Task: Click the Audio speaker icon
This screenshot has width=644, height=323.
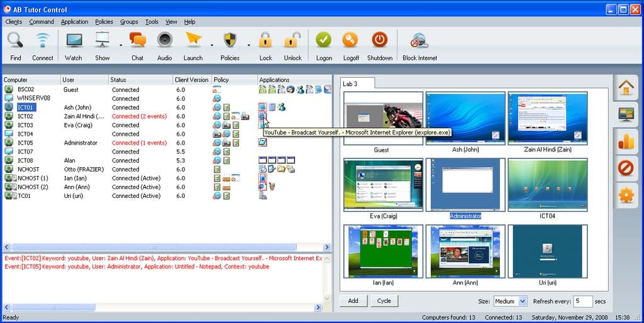Action: coord(165,40)
